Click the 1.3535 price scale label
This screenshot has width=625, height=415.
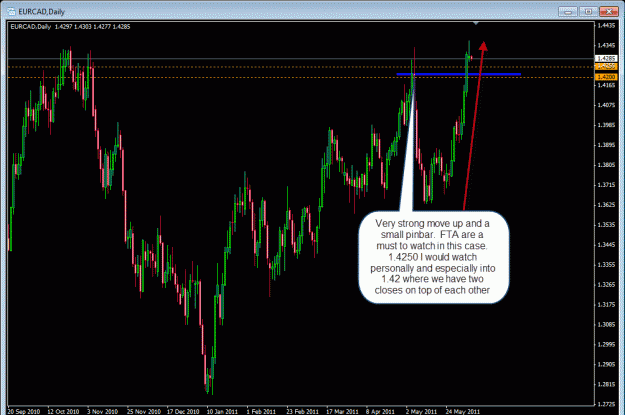[x=606, y=224]
